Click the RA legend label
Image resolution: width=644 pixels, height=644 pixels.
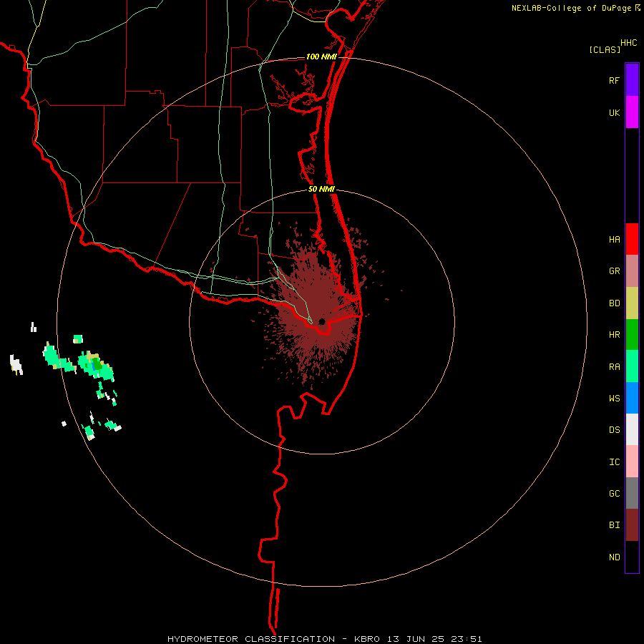pos(615,367)
